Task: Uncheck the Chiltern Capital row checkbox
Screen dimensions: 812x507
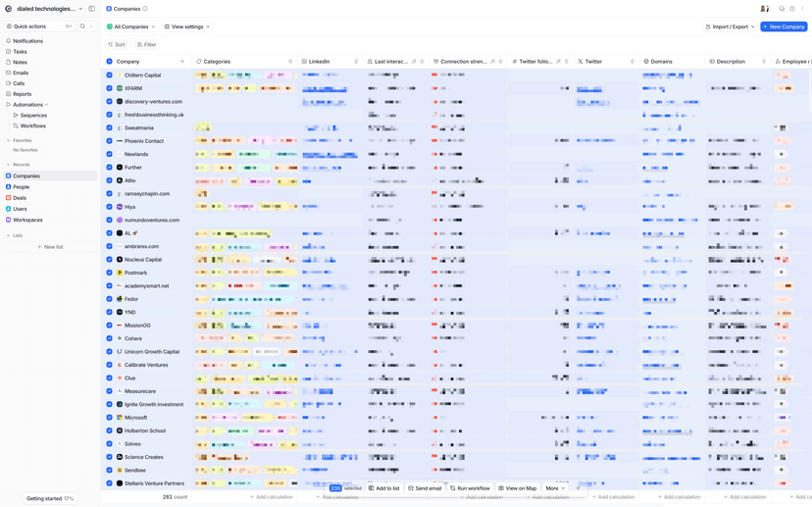Action: [x=109, y=76]
